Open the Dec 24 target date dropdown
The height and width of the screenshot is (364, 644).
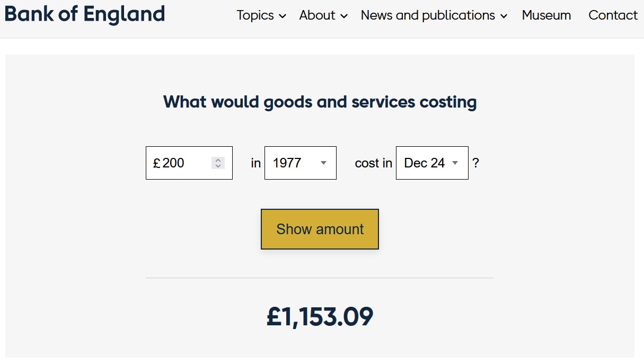coord(432,163)
